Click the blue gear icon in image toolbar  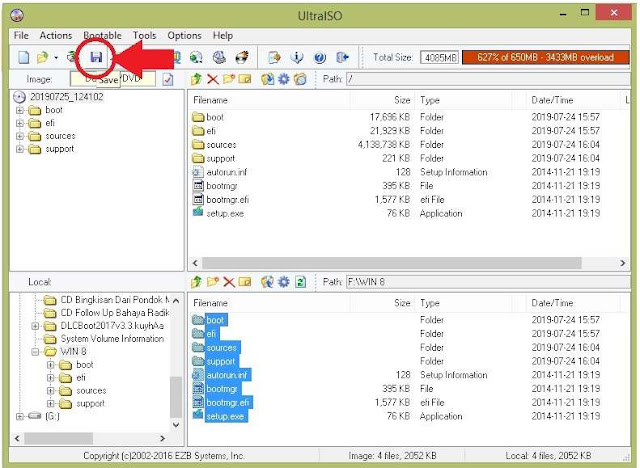284,79
